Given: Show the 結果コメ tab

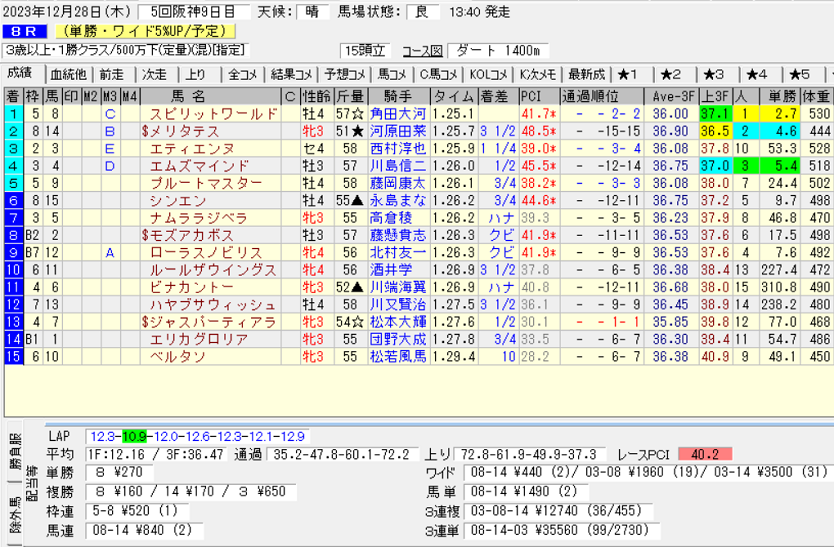Looking at the screenshot, I should [x=295, y=74].
